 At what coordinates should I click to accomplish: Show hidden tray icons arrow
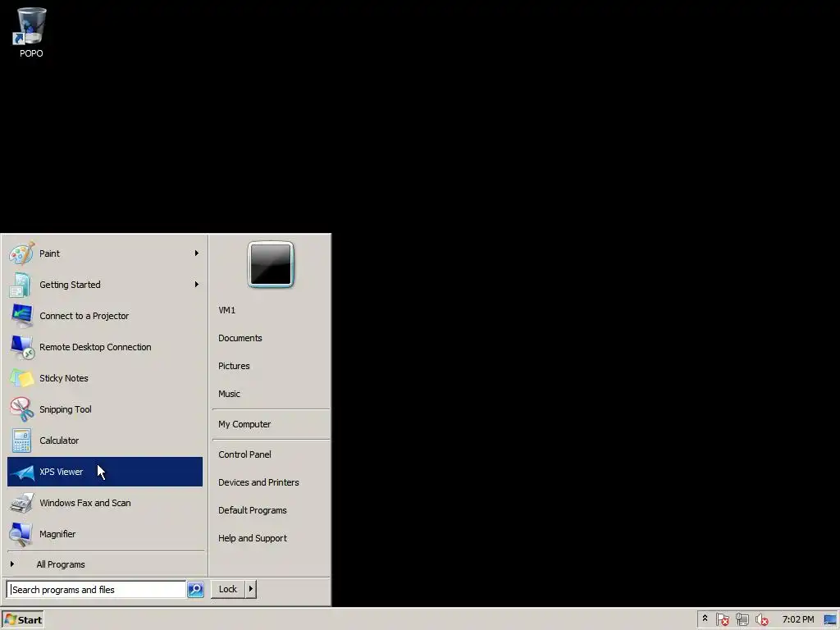tap(705, 619)
